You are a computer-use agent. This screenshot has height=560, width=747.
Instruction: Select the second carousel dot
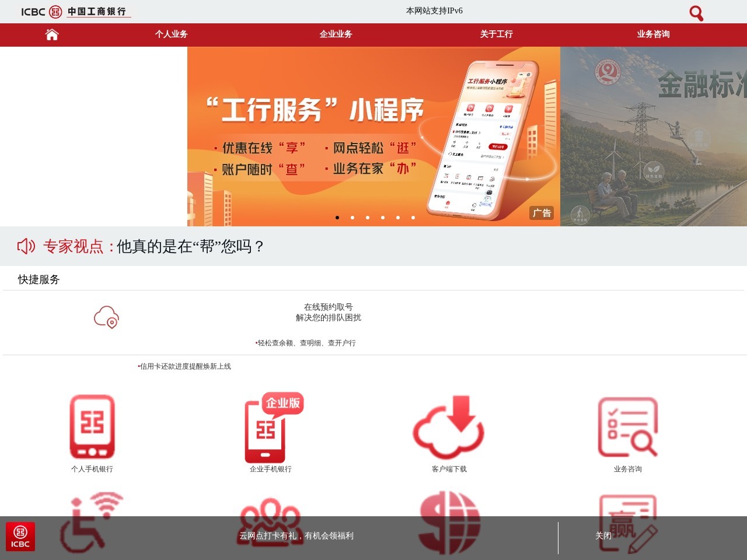point(352,218)
